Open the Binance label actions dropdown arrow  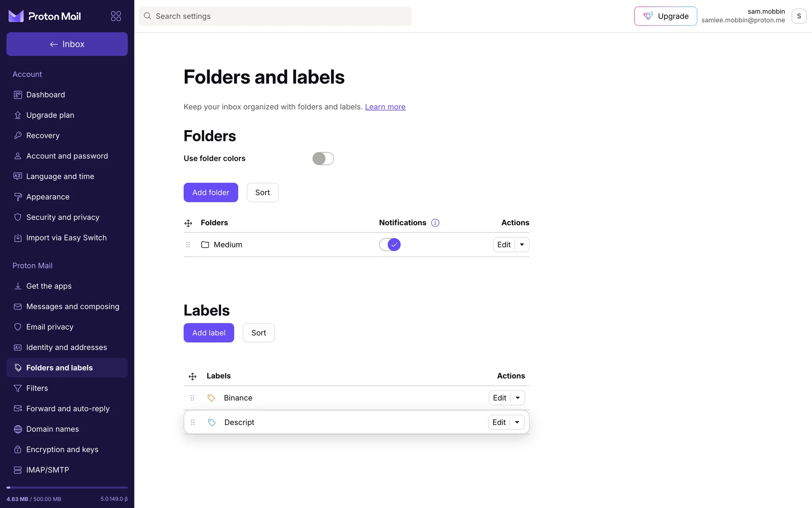[518, 398]
